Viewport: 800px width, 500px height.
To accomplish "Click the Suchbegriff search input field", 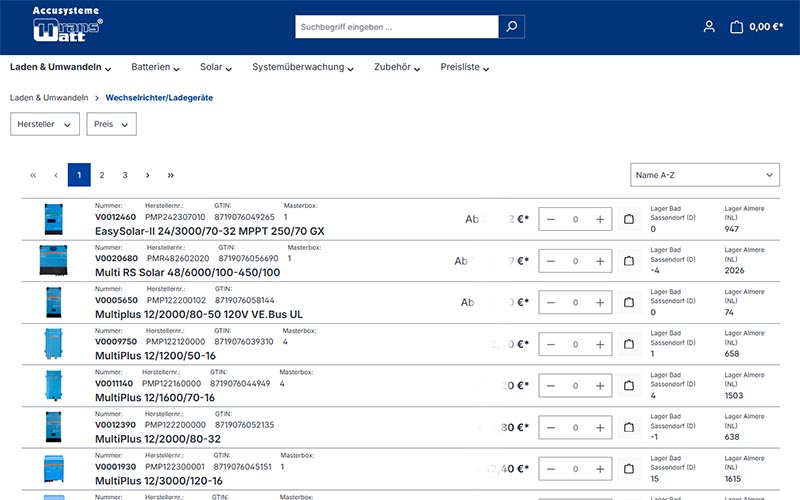I will (x=397, y=27).
